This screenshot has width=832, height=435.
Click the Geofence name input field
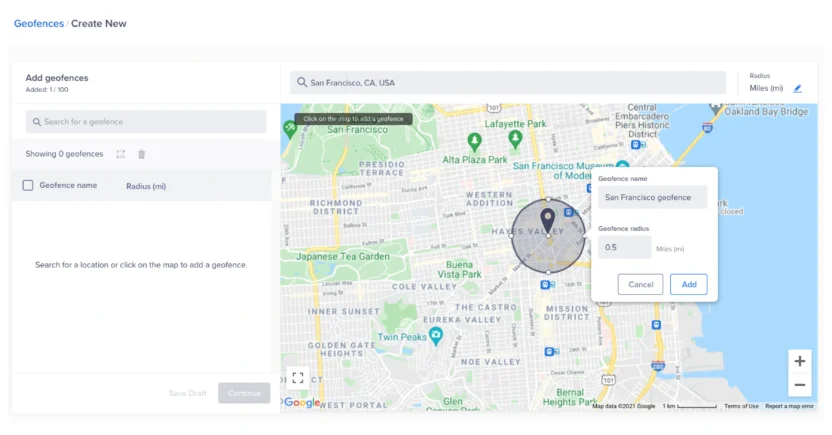coord(653,197)
